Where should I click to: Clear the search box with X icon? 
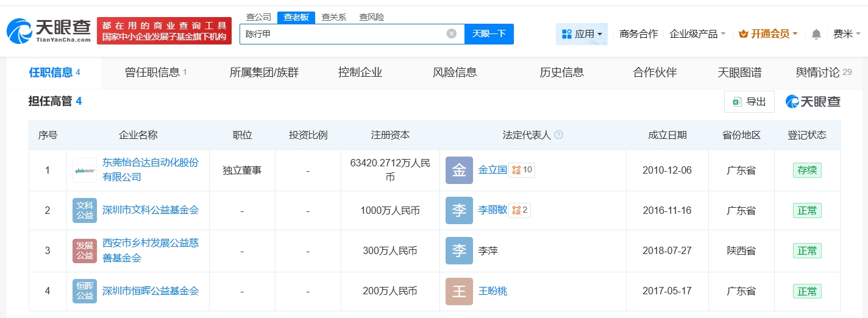tap(452, 34)
